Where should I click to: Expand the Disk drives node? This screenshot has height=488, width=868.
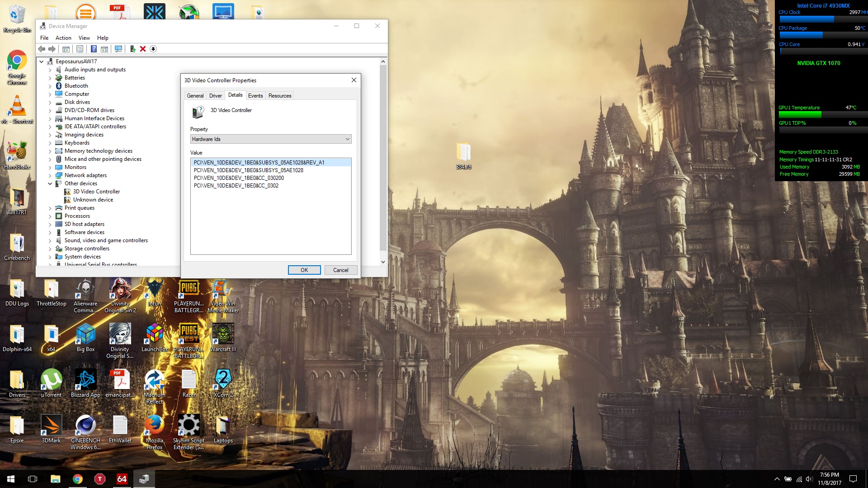pos(50,102)
